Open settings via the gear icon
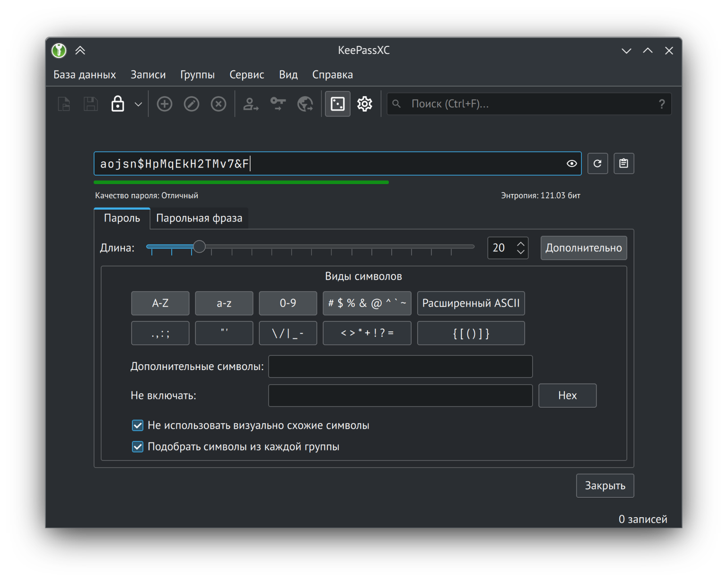This screenshot has width=728, height=582. point(365,104)
